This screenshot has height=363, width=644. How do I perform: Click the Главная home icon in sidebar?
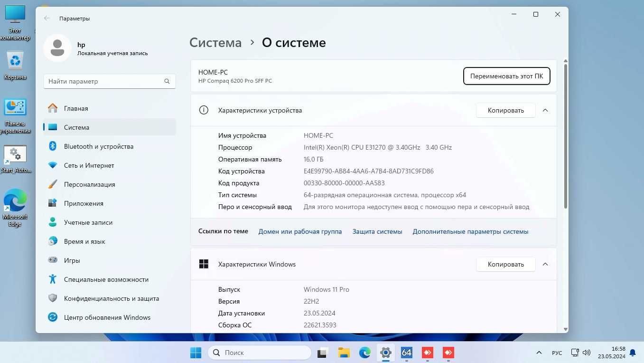[x=53, y=108]
